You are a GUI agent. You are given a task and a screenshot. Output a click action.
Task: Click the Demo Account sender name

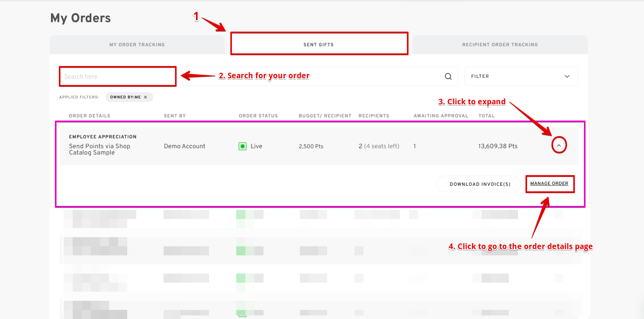click(185, 146)
